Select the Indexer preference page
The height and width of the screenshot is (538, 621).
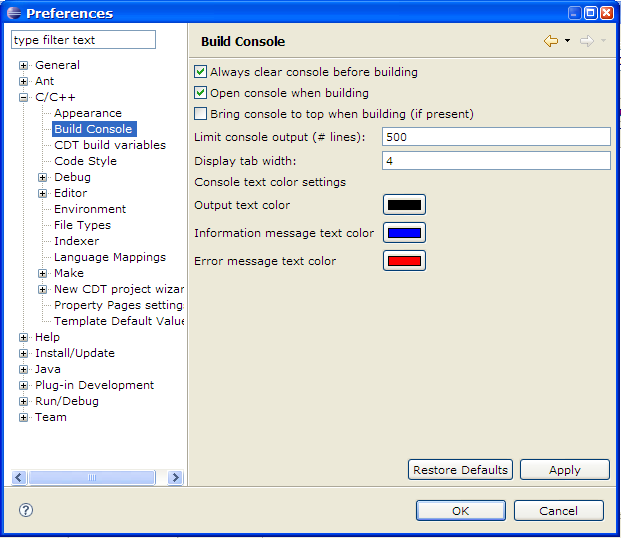pos(76,241)
